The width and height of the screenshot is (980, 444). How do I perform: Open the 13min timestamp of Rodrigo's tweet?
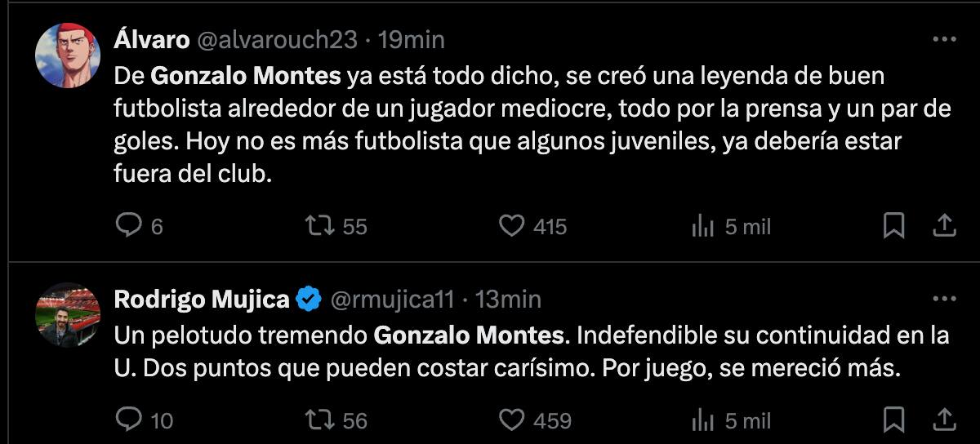508,300
